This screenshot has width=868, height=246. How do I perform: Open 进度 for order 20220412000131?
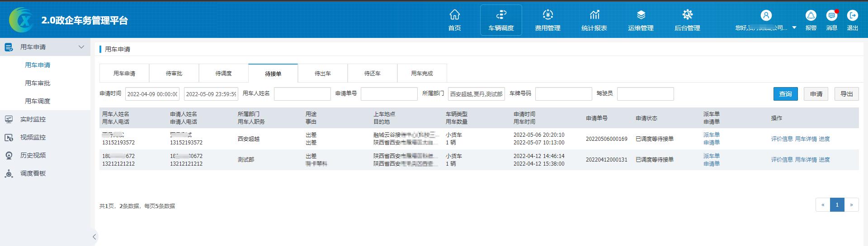pyautogui.click(x=825, y=160)
